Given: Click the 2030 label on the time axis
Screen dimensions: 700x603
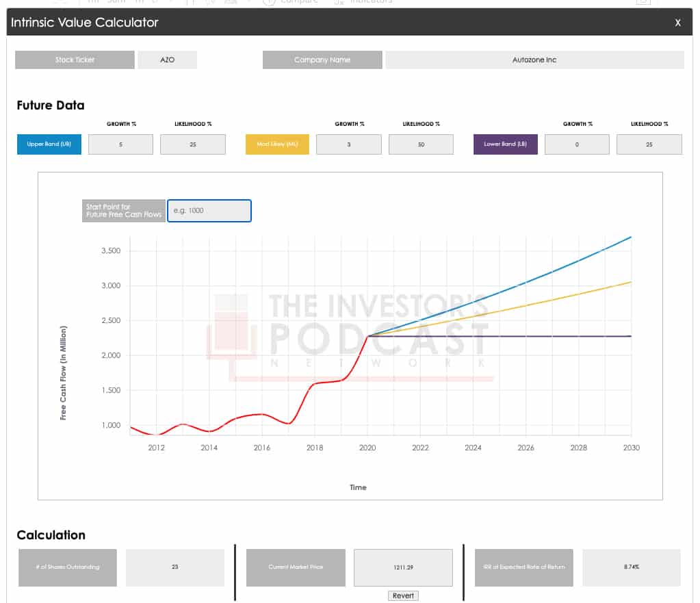Looking at the screenshot, I should [632, 448].
